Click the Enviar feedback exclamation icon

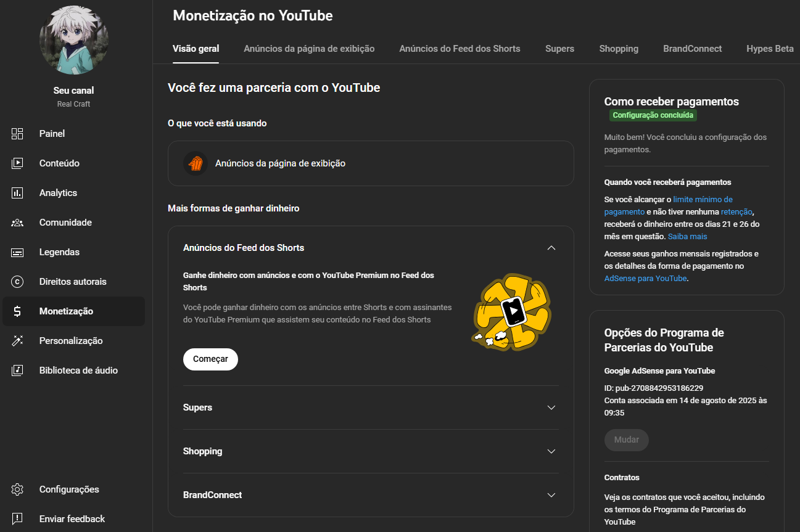(x=17, y=519)
